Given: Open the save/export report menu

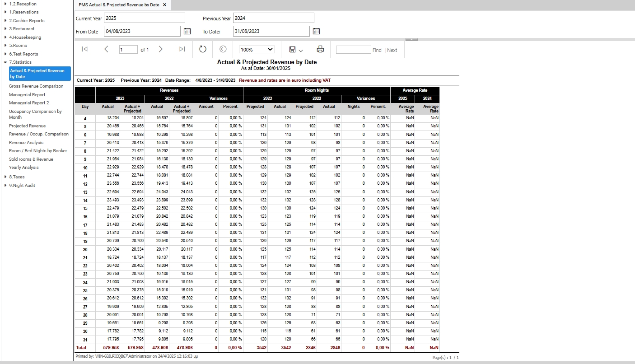Looking at the screenshot, I should 296,49.
